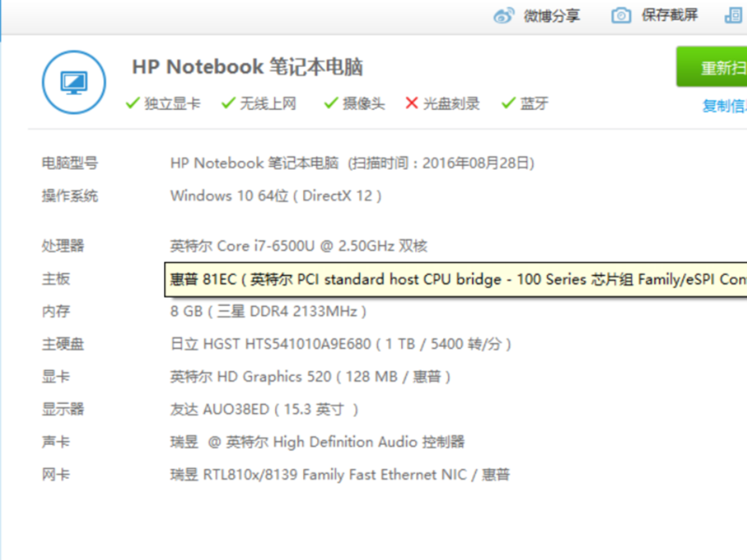Click the 独立显卡 feature label
Viewport: 747px width, 560px height.
pyautogui.click(x=172, y=104)
